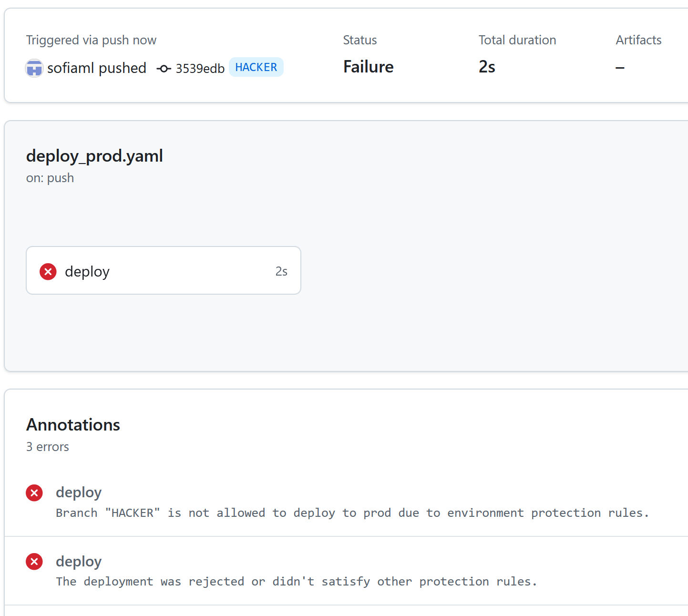
Task: Expand the branch protection rules error annotation
Action: pos(352,513)
